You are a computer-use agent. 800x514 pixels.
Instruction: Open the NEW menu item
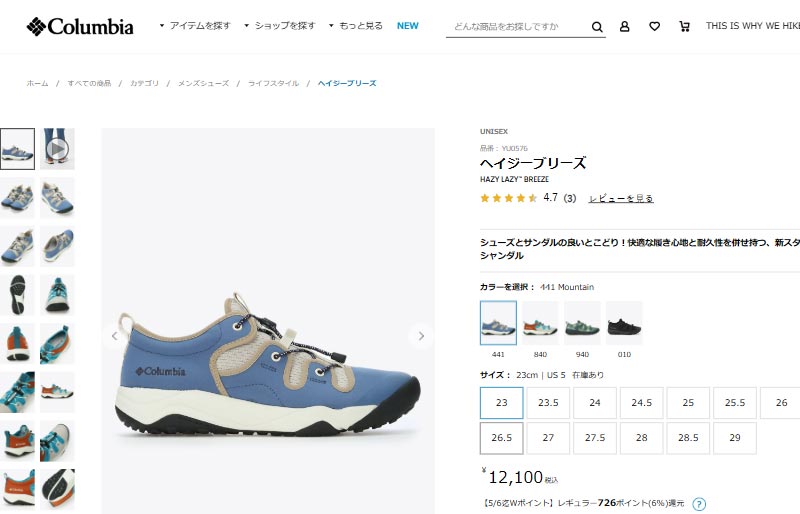pyautogui.click(x=408, y=26)
